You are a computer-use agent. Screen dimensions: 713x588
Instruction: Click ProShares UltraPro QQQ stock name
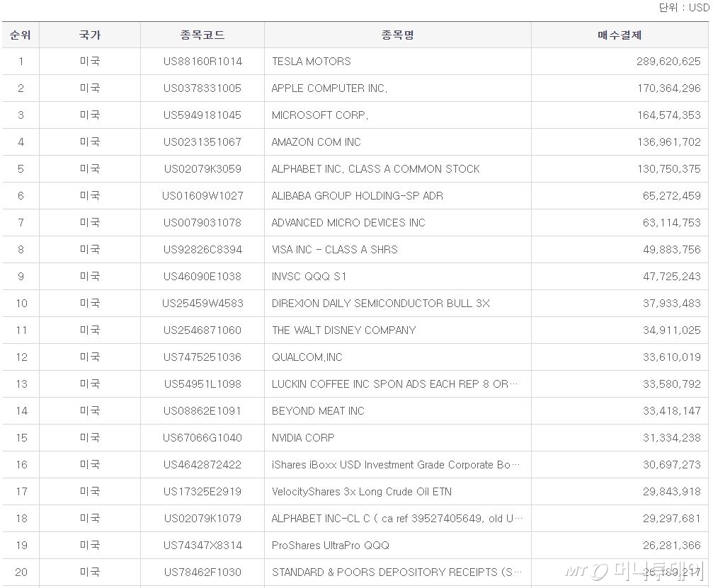331,545
